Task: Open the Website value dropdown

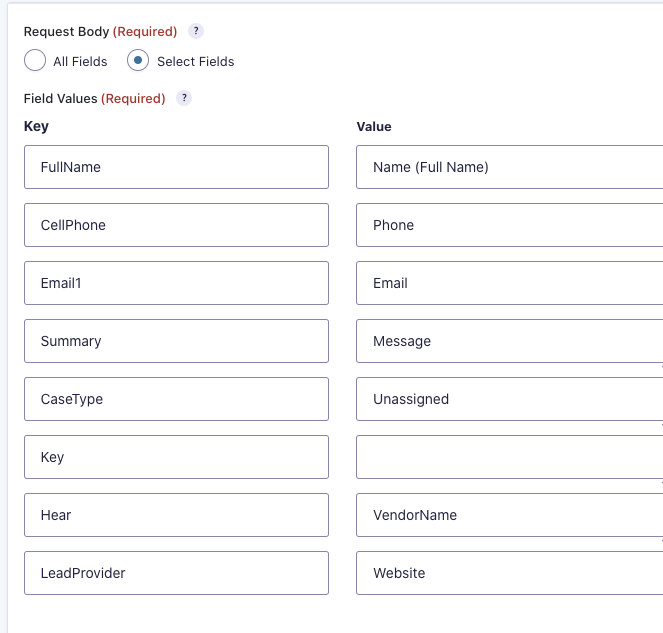Action: (x=510, y=573)
